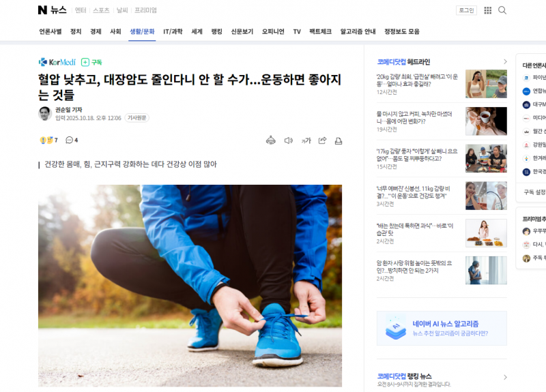The image size is (546, 392).
Task: Click the print article icon
Action: (338, 140)
